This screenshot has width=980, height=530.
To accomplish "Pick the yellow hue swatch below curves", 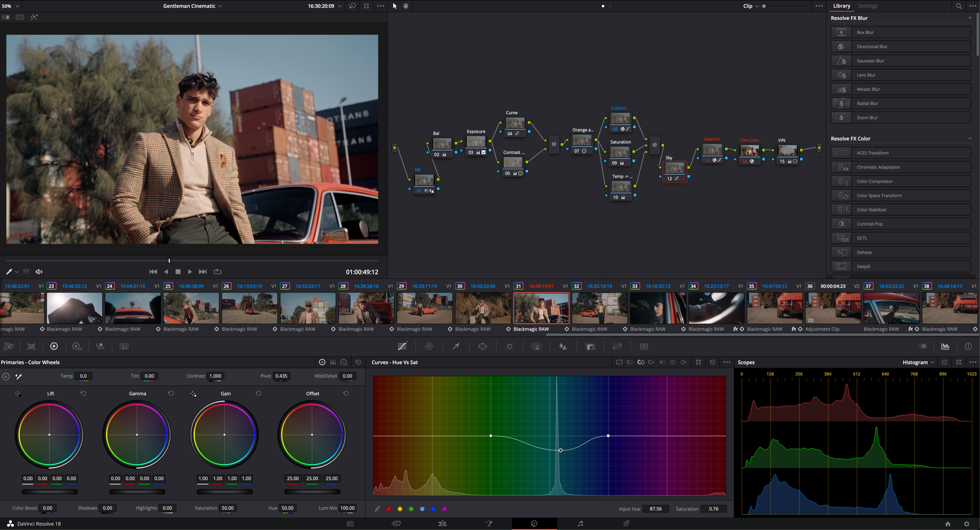I will (400, 509).
